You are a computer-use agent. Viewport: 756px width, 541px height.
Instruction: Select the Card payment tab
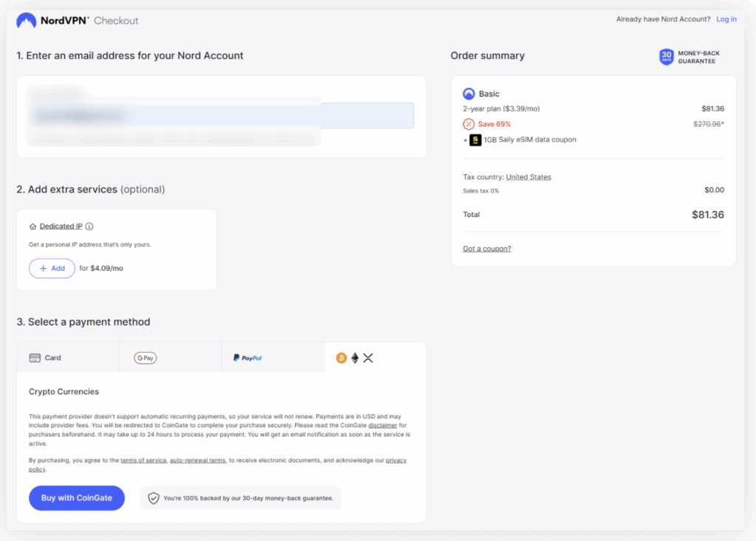click(68, 357)
